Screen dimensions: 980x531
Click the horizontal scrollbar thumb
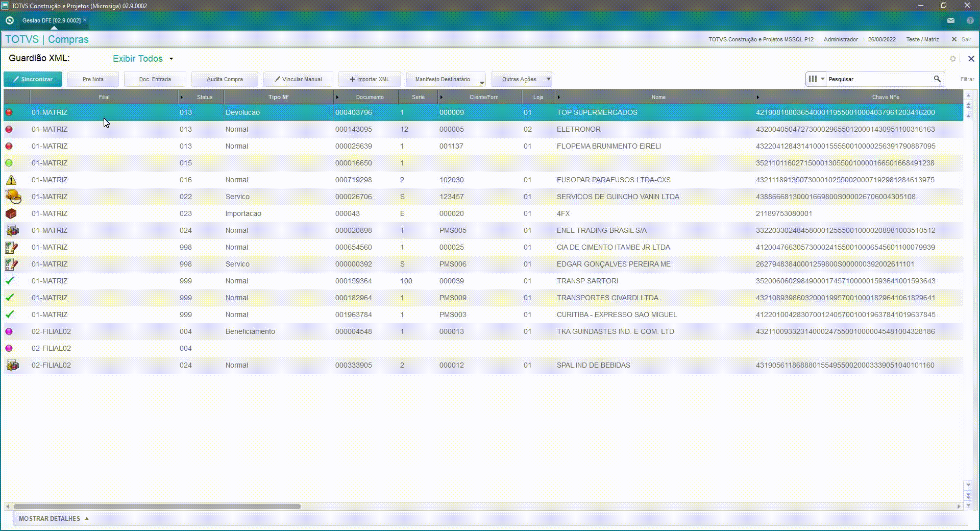coord(157,506)
